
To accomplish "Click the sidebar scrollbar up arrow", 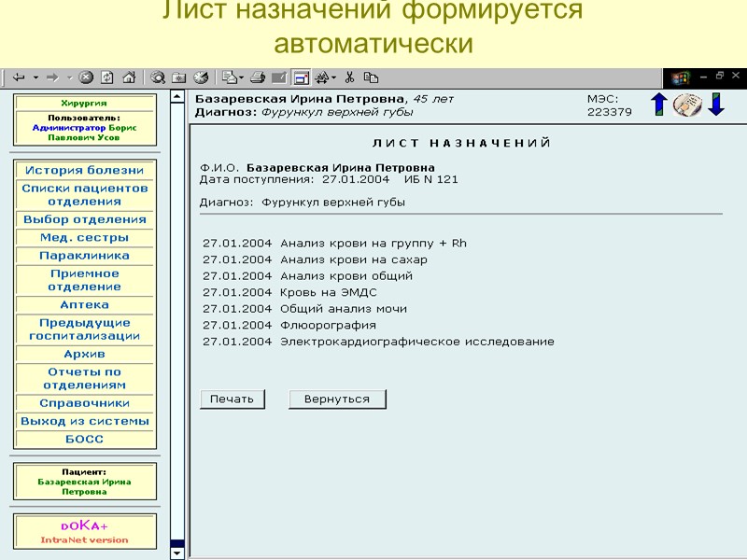I will coord(177,96).
